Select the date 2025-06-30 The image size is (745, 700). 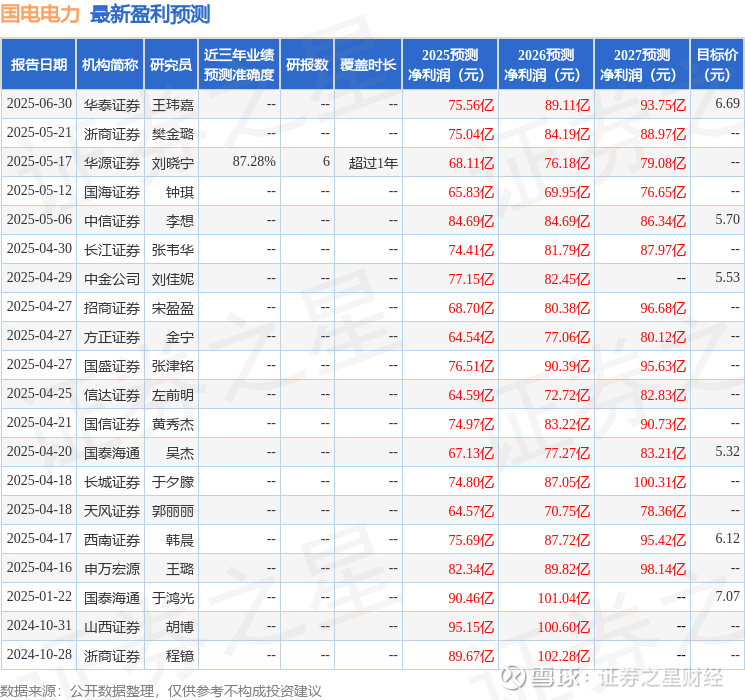coord(39,104)
